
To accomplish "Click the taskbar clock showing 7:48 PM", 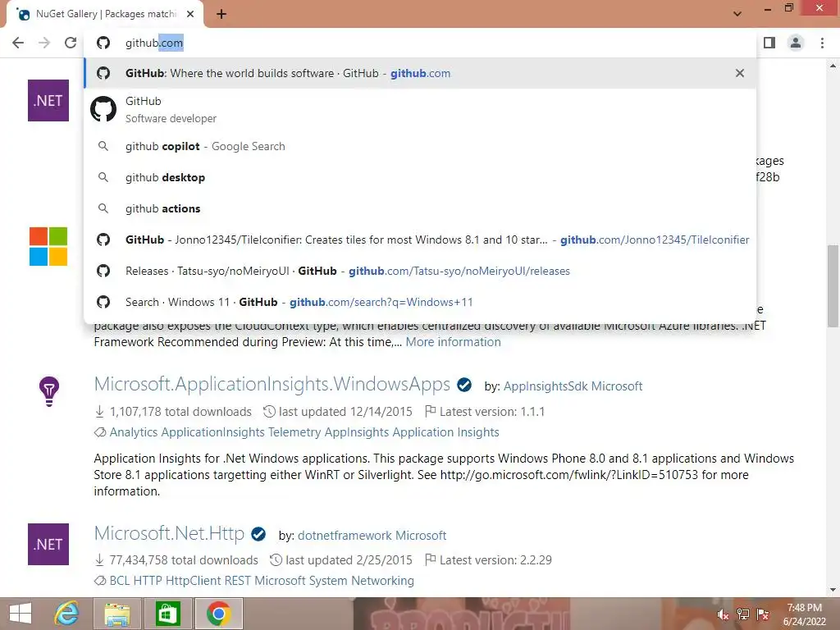I will click(x=804, y=614).
